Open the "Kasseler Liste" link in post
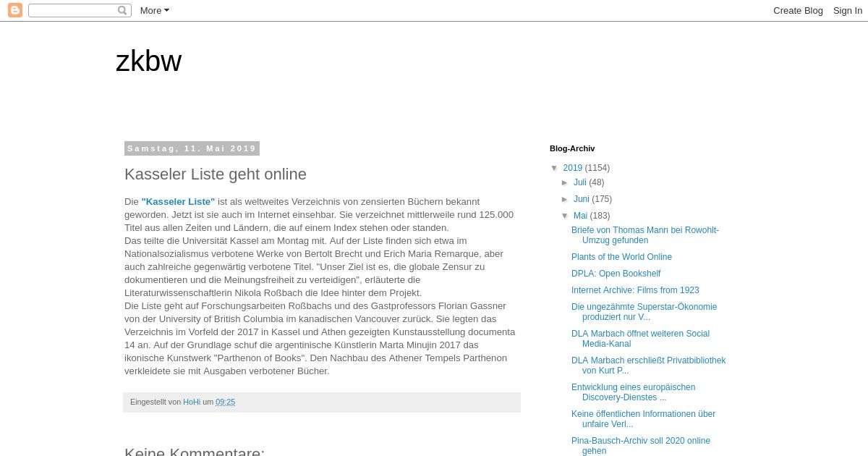Image resolution: width=868 pixels, height=456 pixels. click(x=178, y=202)
